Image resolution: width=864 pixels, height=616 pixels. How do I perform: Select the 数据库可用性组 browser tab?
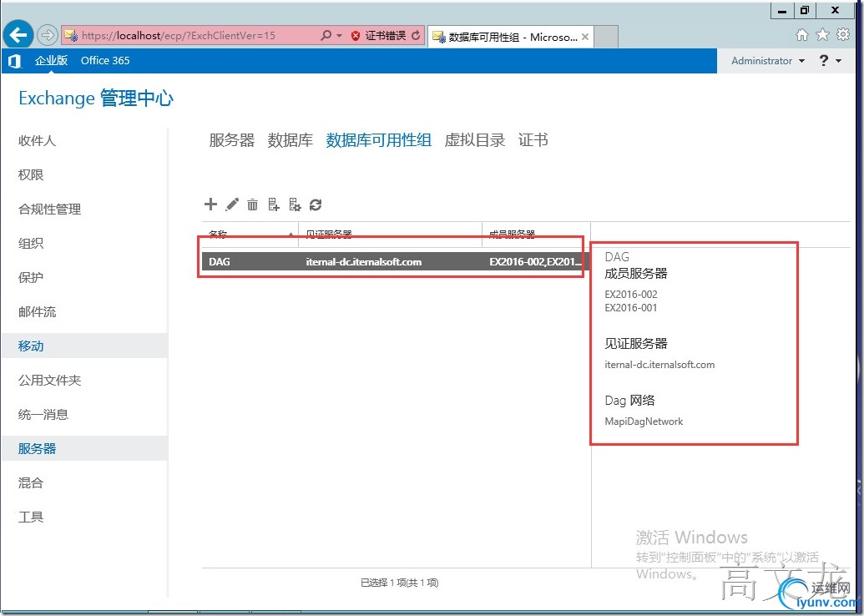(x=511, y=37)
